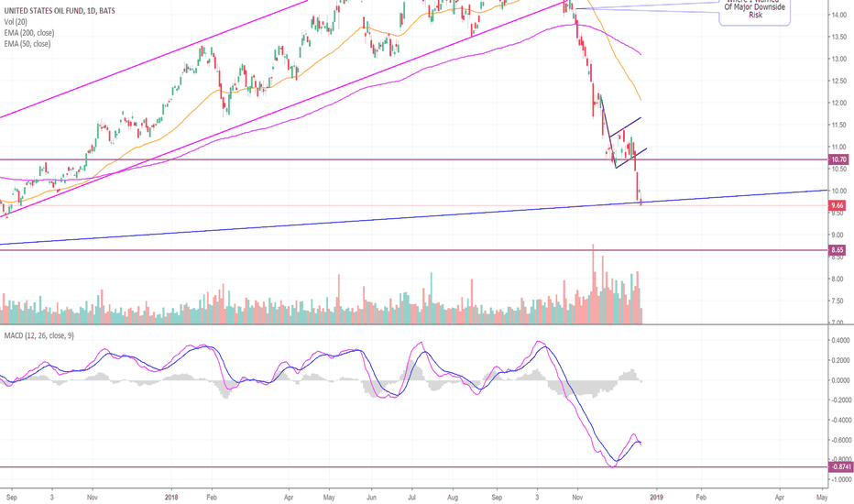Click the Sep 2018 label on the time axis

point(496,498)
